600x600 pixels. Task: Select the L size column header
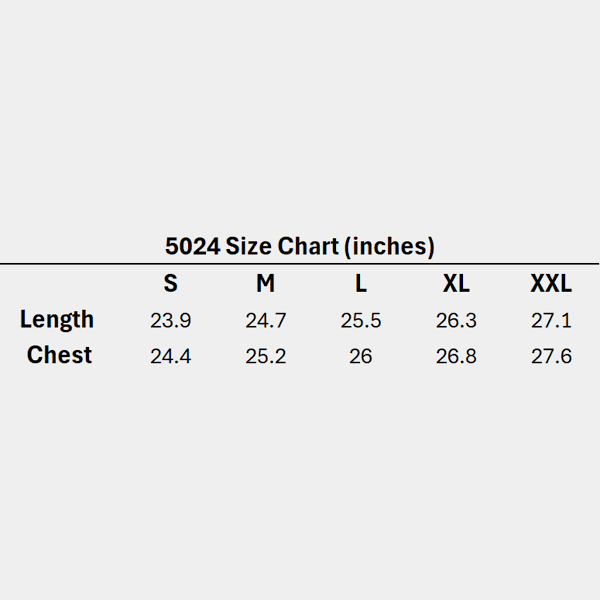coord(361,284)
